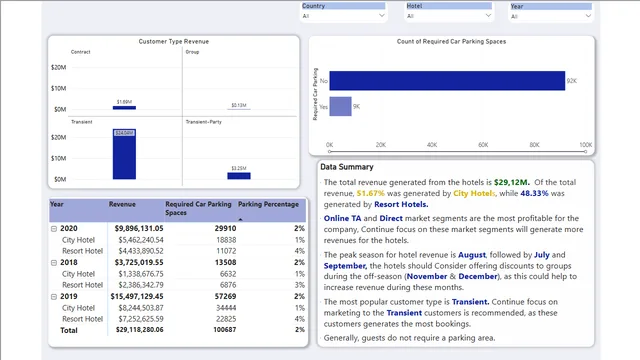Image resolution: width=640 pixels, height=360 pixels.
Task: Sort by Revenue column header
Action: click(x=122, y=204)
